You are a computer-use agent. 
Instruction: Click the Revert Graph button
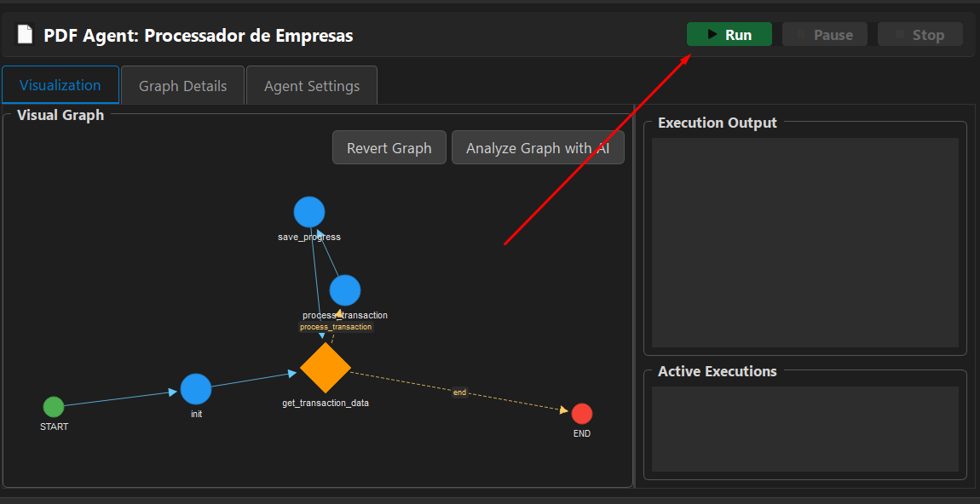389,148
